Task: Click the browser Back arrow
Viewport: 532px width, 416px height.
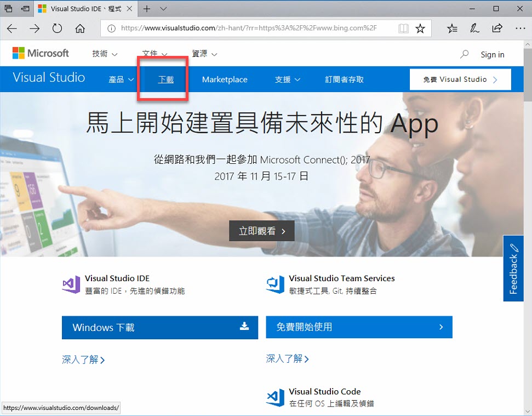Action: click(12, 29)
